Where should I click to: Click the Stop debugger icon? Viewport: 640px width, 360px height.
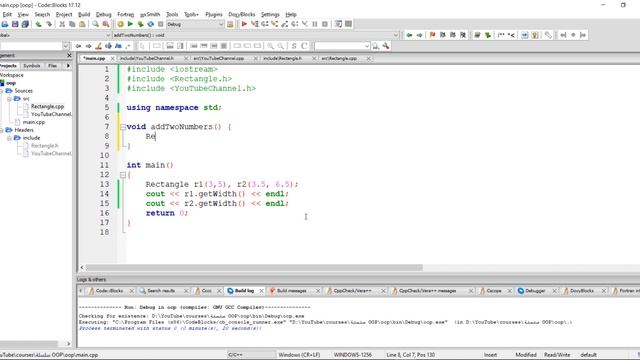pyautogui.click(x=325, y=24)
